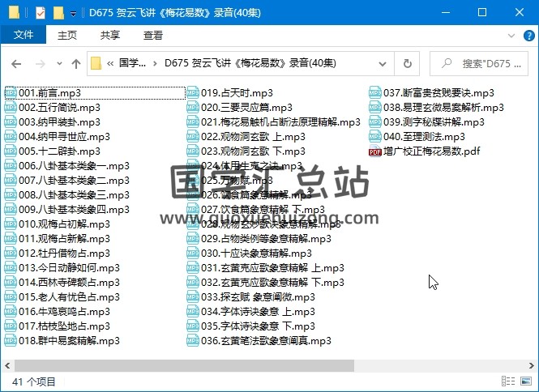
Task: Click the MP3 icon of 022.观物洞玄歌 上.mp3
Action: [193, 137]
